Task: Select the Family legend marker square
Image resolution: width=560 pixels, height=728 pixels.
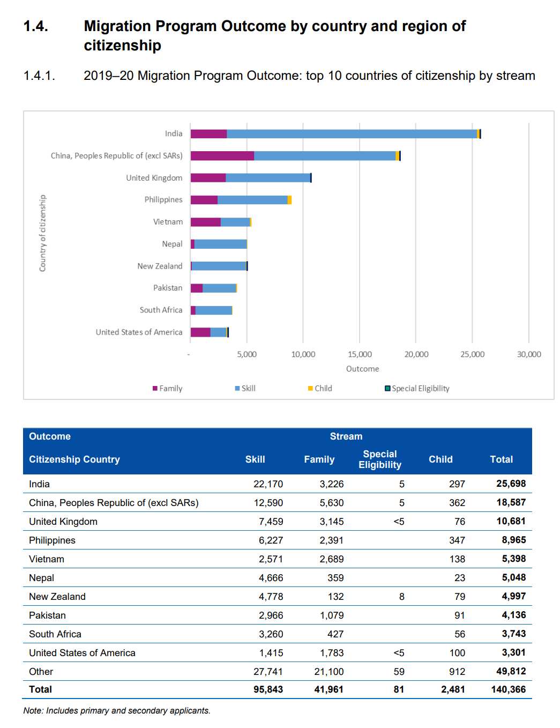Action: (154, 388)
